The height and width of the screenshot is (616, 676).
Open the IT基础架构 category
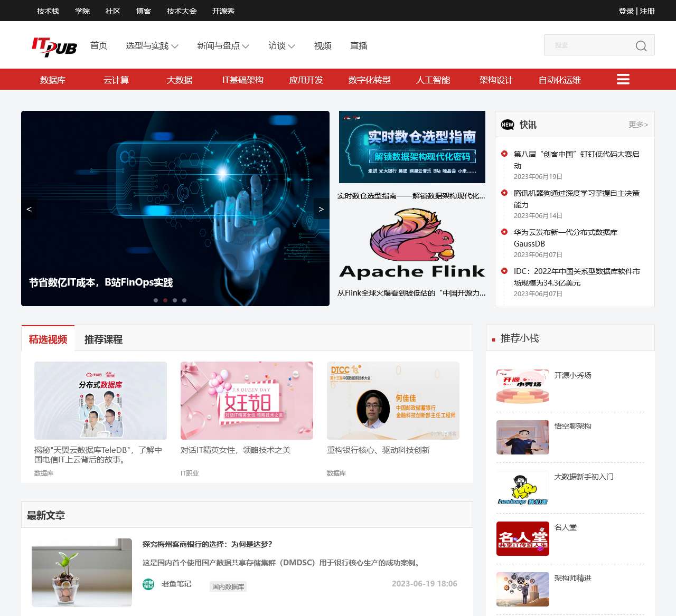click(x=243, y=80)
